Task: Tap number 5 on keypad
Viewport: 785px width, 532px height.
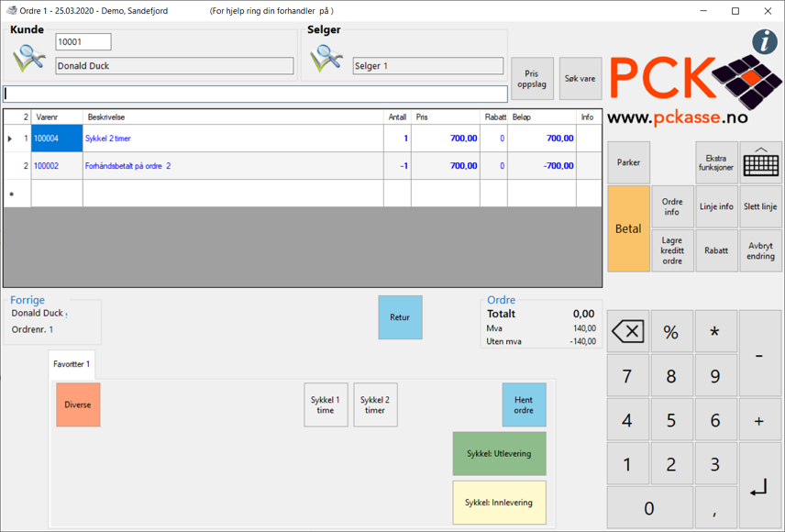Action: (672, 420)
